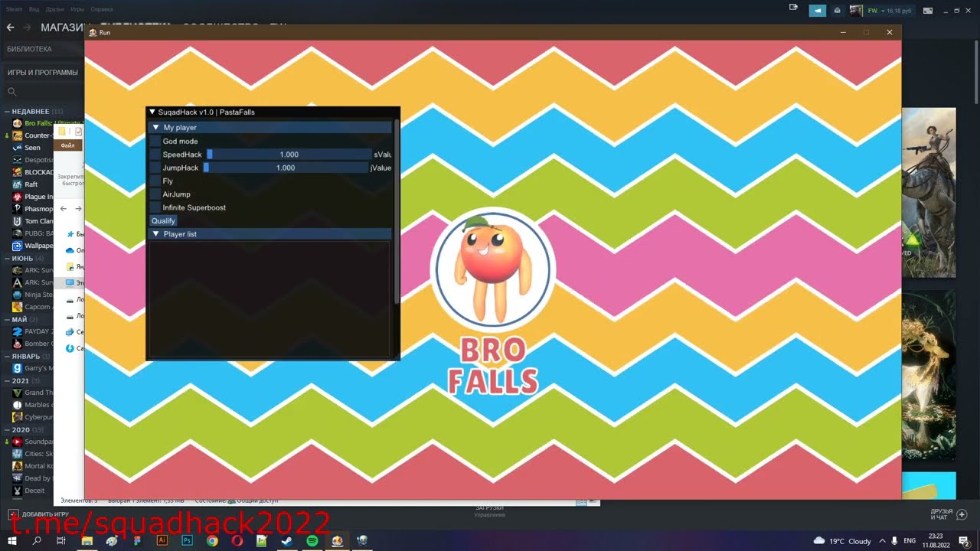Screen dimensions: 980x551
Task: Click Steam announcements megaphone button
Action: coord(818,11)
